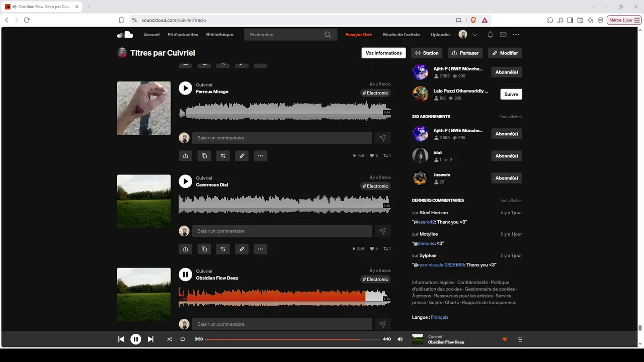
Task: Copy link for Cavernous Dial
Action: pos(204,249)
